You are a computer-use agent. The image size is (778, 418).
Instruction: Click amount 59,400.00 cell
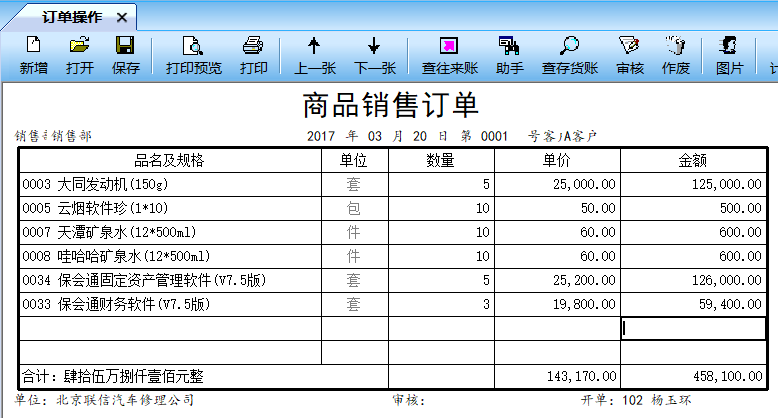point(693,304)
